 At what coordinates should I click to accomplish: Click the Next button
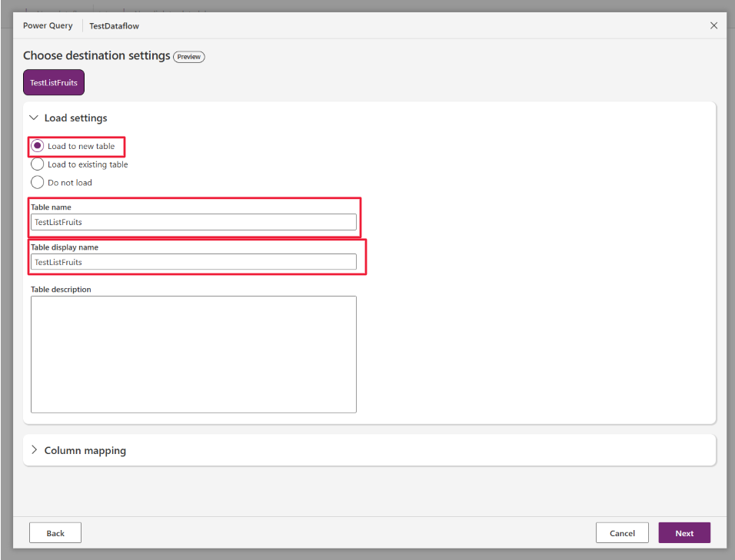pyautogui.click(x=683, y=532)
